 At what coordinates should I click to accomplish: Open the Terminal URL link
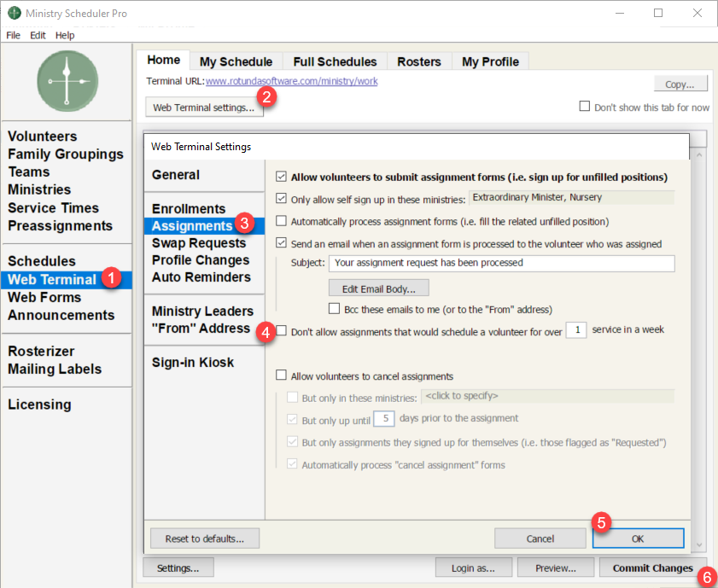coord(291,82)
